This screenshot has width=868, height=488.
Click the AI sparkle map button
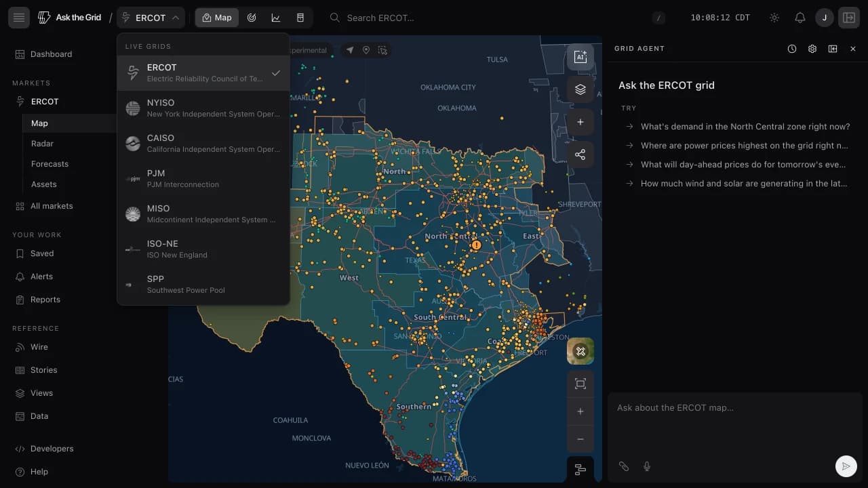click(580, 57)
